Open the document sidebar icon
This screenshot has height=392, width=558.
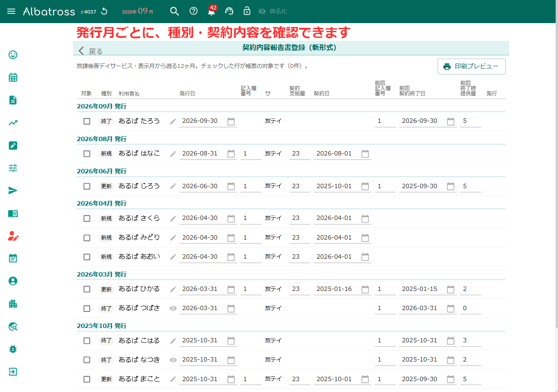[13, 100]
